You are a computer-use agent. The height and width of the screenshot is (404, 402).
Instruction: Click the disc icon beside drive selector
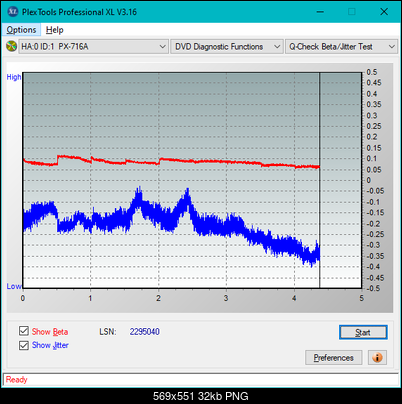[x=12, y=46]
